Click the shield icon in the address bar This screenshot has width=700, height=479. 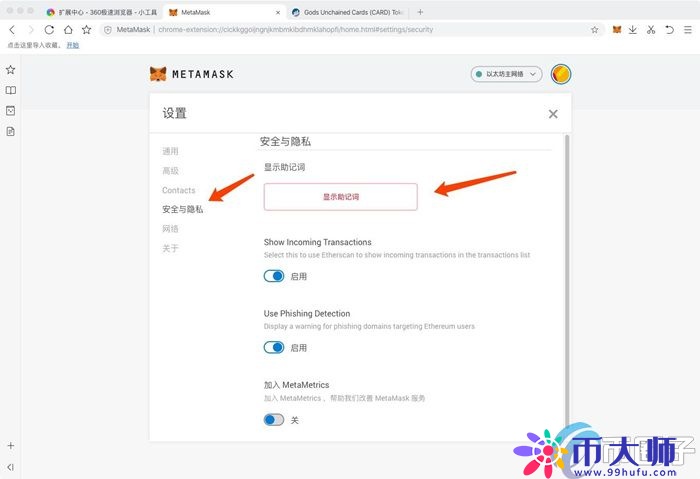click(108, 29)
